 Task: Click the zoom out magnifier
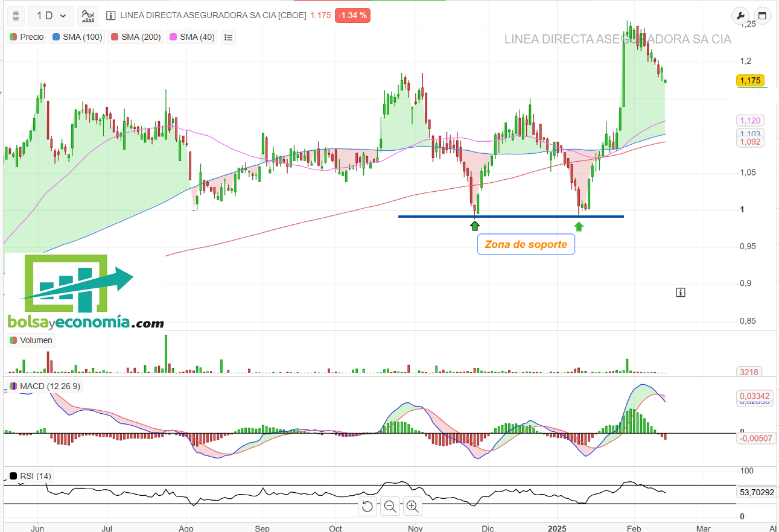click(x=390, y=507)
